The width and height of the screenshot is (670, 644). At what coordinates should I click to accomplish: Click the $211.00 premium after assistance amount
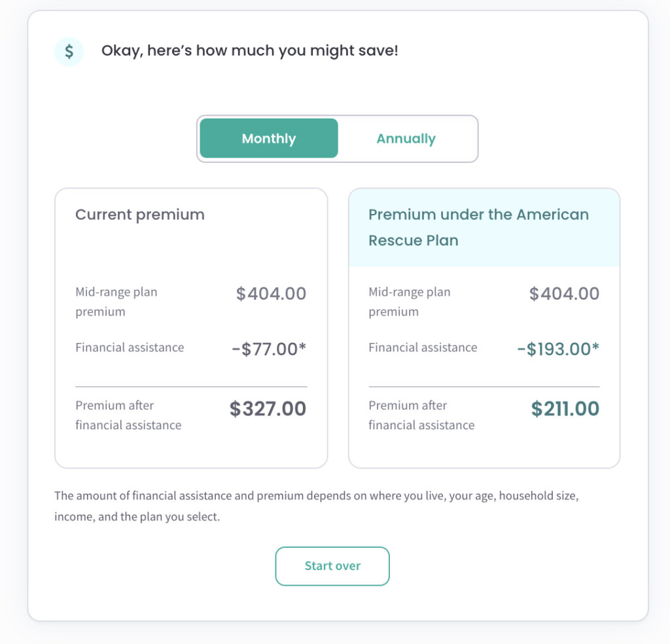pos(565,408)
